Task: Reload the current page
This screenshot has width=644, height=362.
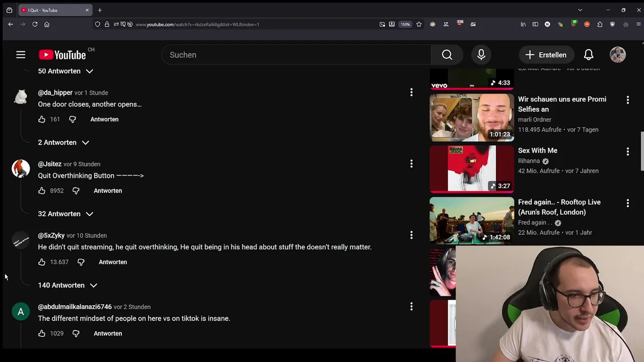Action: click(x=35, y=24)
